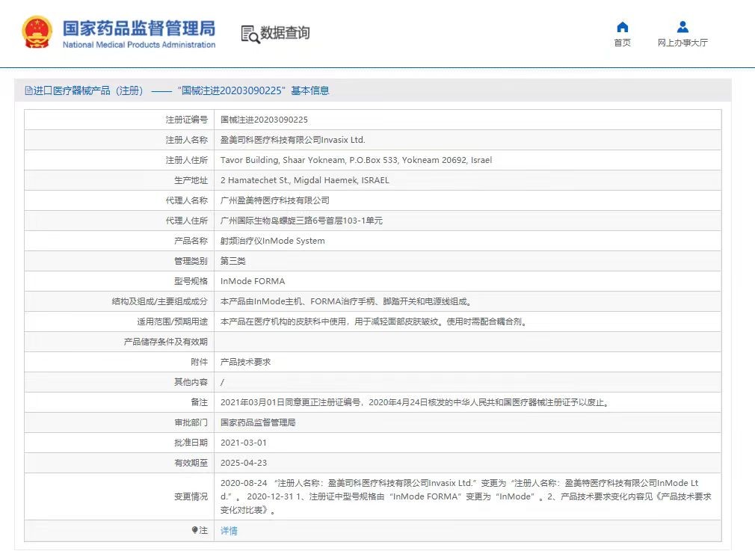Click the 管理类别 label

click(191, 261)
